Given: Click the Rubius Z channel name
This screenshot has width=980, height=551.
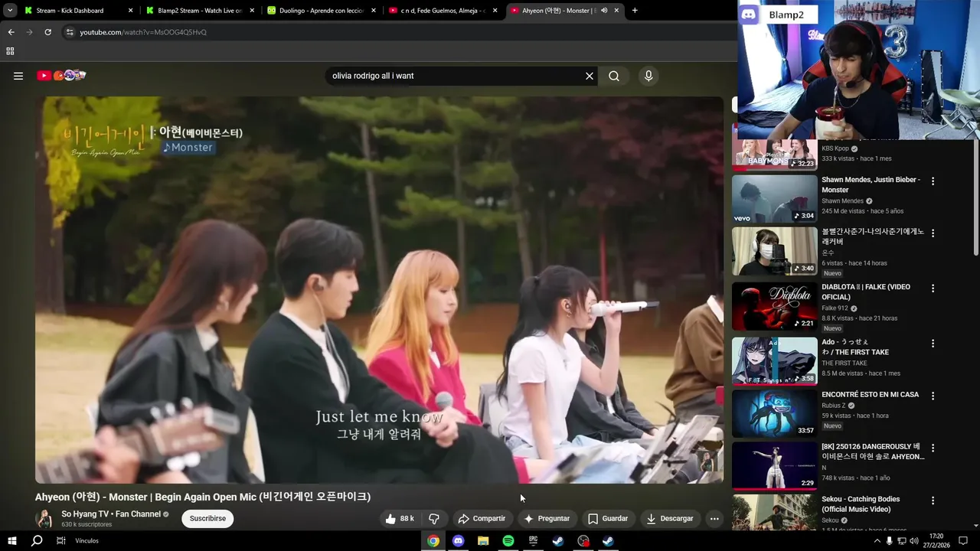Looking at the screenshot, I should [x=834, y=406].
